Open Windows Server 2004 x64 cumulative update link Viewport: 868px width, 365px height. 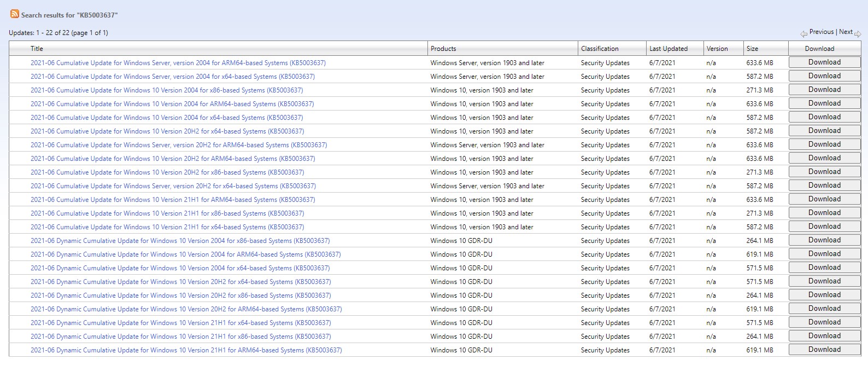[x=173, y=77]
